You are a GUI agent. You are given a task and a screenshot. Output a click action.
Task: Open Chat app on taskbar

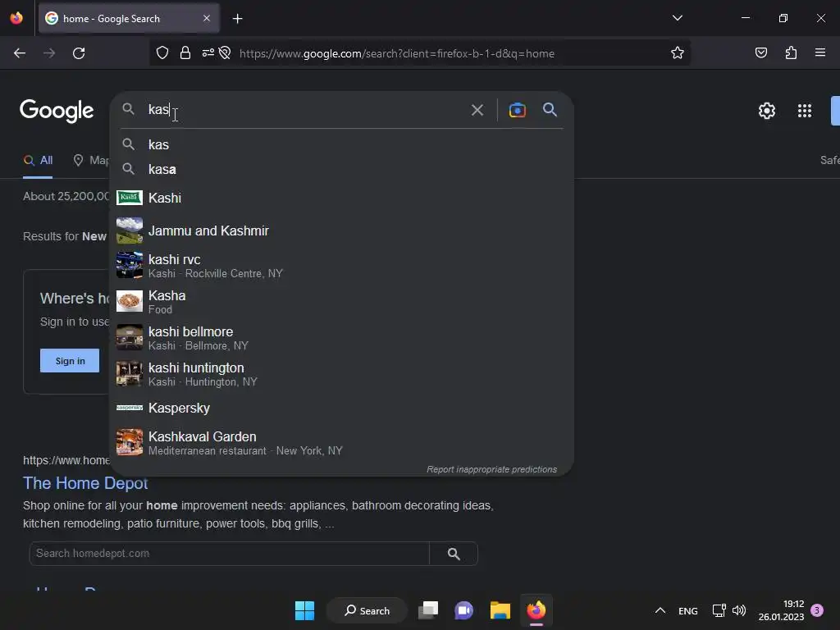464,610
